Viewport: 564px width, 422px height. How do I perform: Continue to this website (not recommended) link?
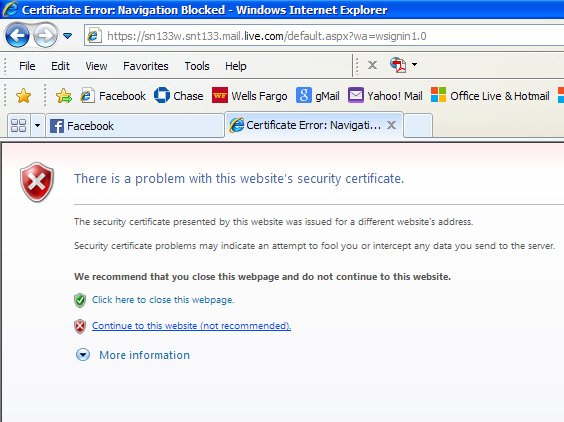(x=191, y=326)
